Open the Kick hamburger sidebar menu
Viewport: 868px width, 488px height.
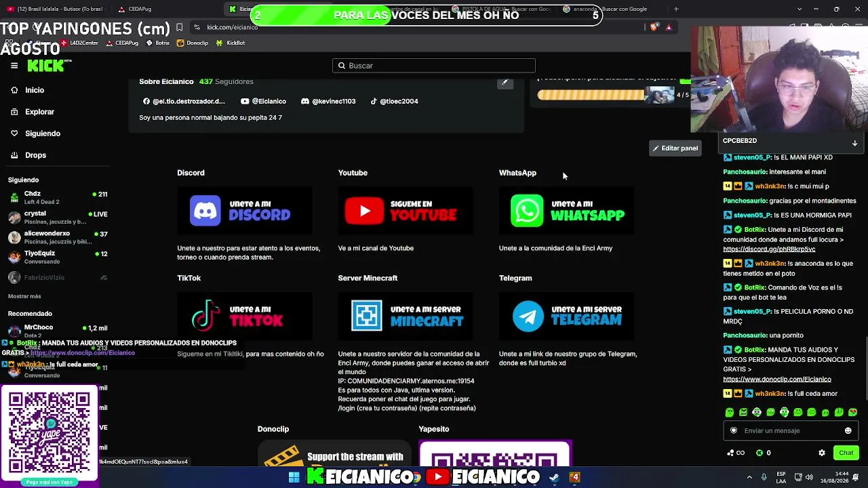click(x=14, y=66)
